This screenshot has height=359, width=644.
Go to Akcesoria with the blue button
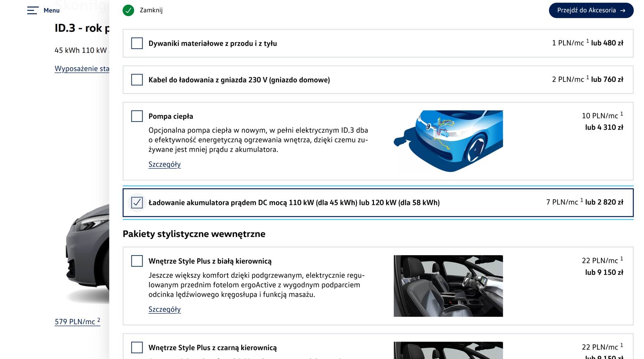(591, 10)
